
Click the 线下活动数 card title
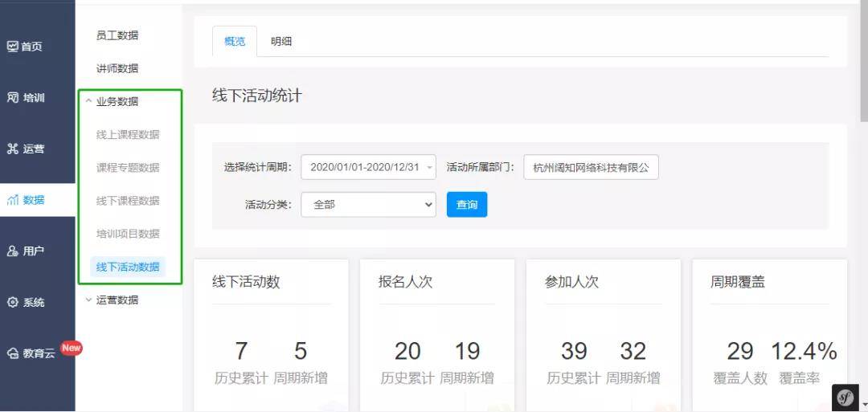pyautogui.click(x=247, y=282)
